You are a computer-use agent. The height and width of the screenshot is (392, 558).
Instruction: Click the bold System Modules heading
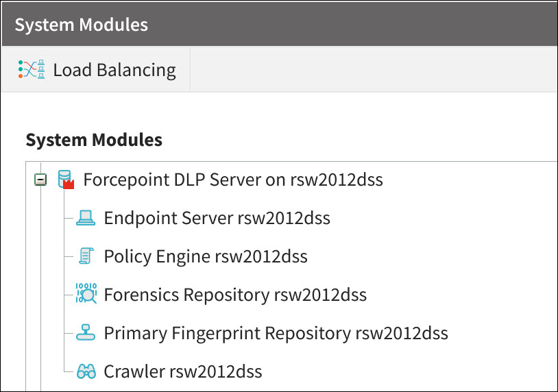pos(94,140)
